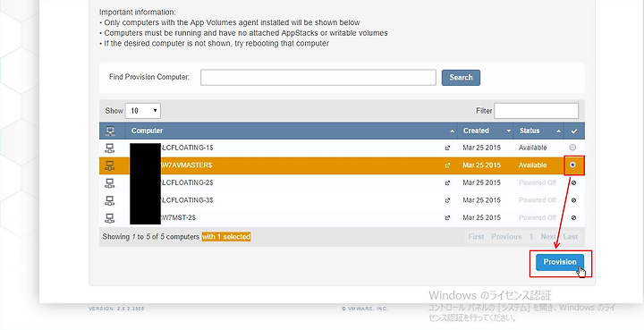Click Powered Off status in LCFLOATING-2$ row
The image size is (644, 330).
point(538,182)
